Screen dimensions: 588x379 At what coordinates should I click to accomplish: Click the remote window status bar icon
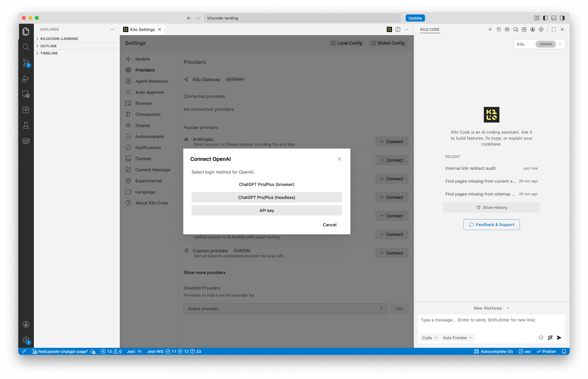(24, 351)
